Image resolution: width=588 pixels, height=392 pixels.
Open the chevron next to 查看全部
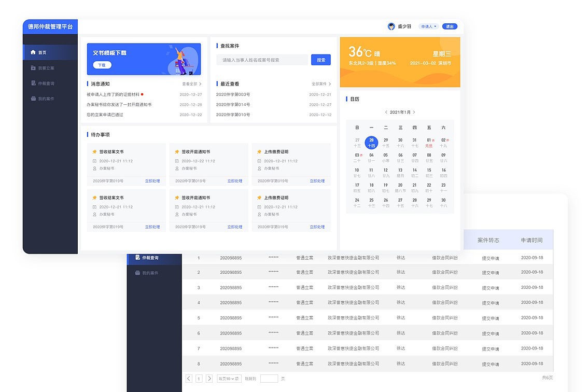click(x=200, y=84)
